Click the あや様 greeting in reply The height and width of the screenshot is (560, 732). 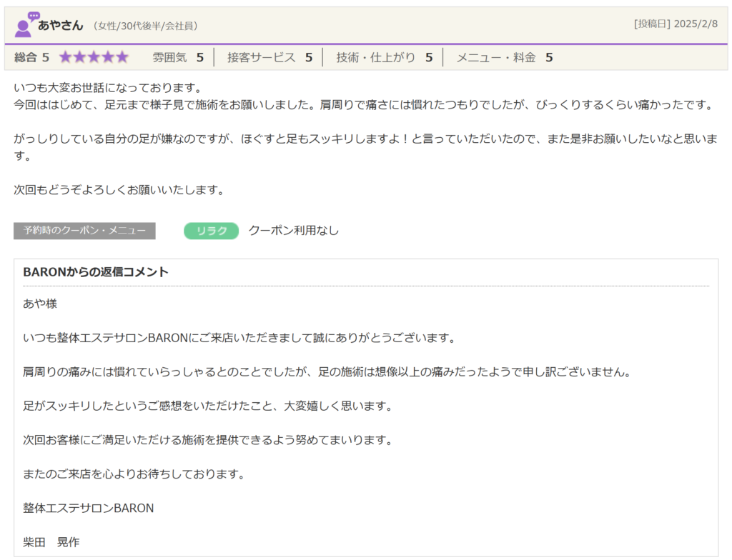[x=40, y=304]
